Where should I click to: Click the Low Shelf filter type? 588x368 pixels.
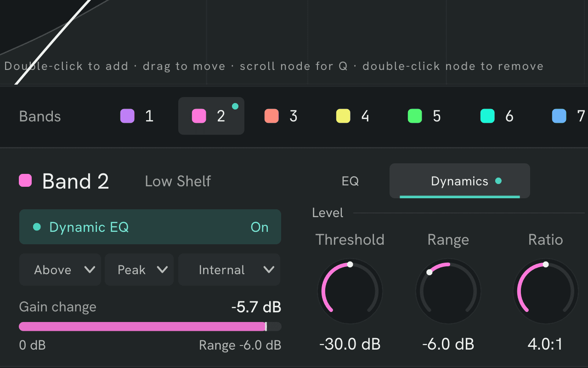pos(178,181)
